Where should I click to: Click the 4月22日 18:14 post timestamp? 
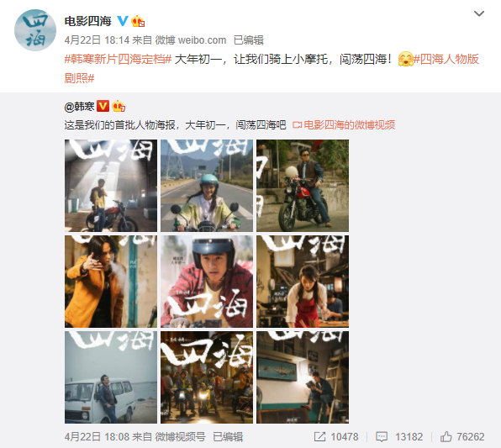click(x=97, y=40)
